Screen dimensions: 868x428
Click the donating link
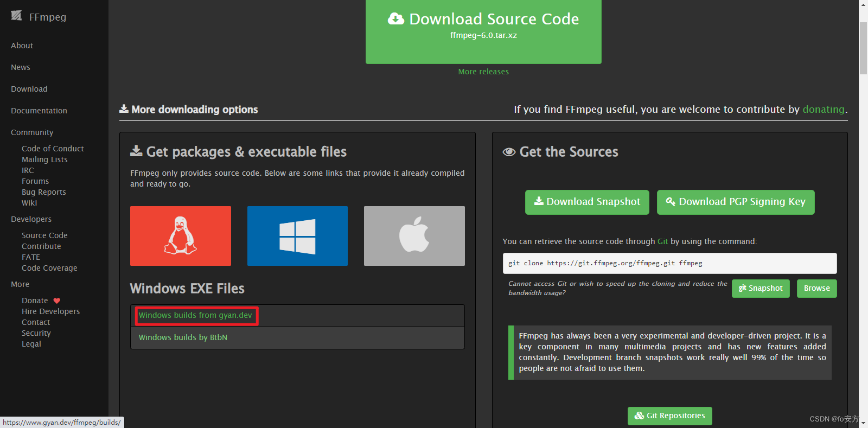tap(824, 110)
